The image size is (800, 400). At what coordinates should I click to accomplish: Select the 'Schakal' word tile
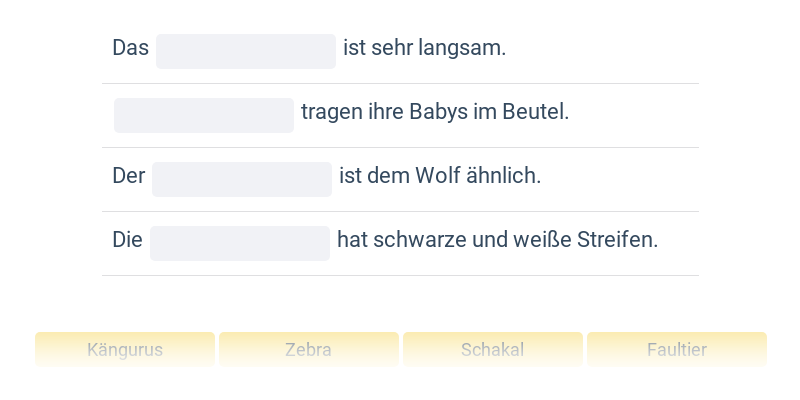coord(492,350)
